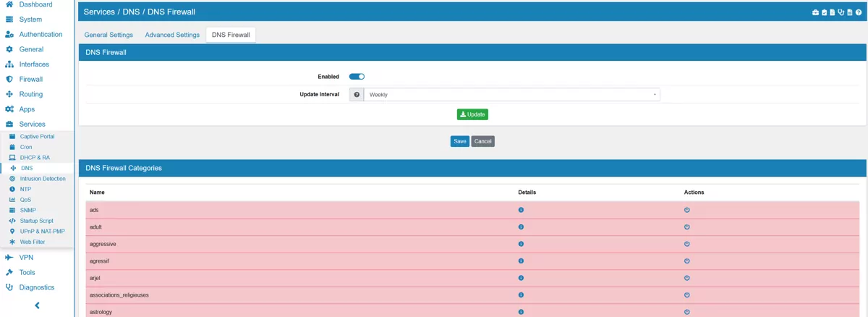
Task: View details info icon for arjel category
Action: pos(521,278)
